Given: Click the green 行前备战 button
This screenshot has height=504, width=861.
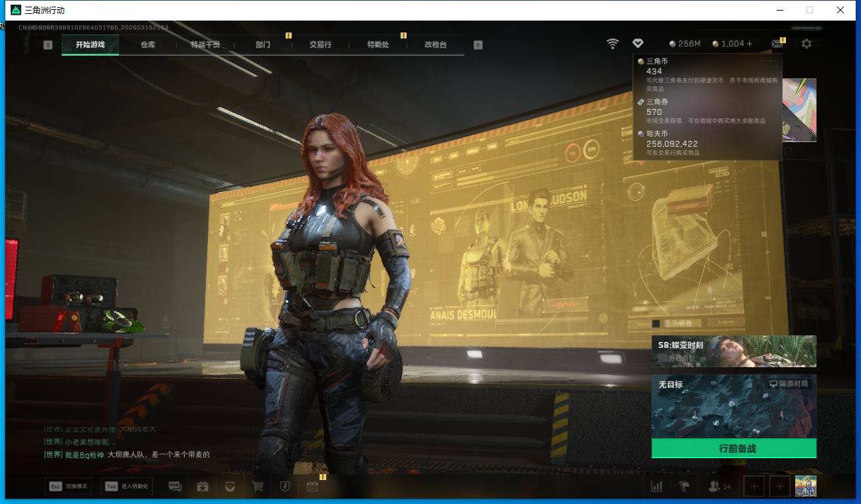Looking at the screenshot, I should pyautogui.click(x=733, y=448).
